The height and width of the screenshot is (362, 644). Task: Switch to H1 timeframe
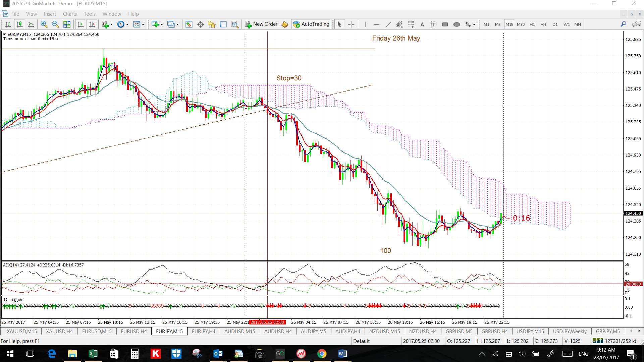click(532, 24)
